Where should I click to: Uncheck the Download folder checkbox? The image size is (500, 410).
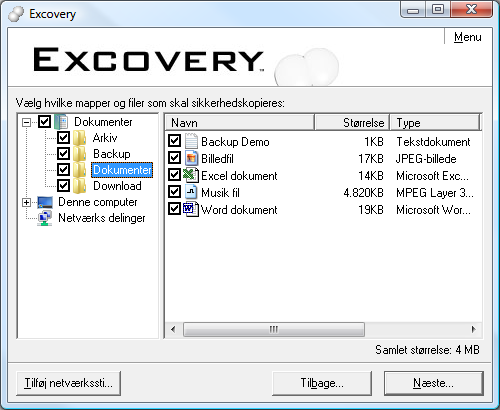point(63,186)
